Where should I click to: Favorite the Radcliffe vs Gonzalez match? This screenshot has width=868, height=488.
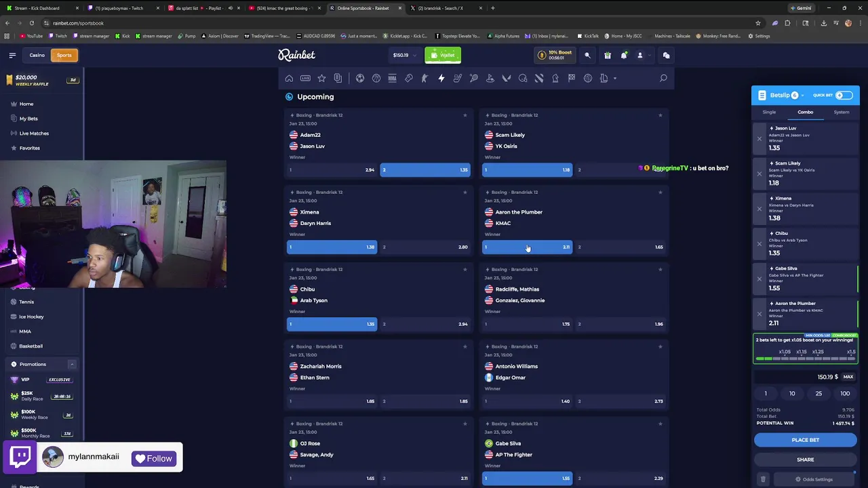click(x=660, y=270)
